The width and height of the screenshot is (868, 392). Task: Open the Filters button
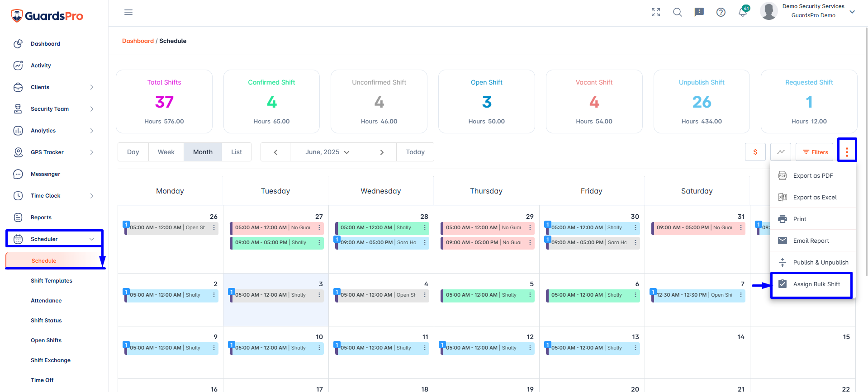[x=815, y=152]
